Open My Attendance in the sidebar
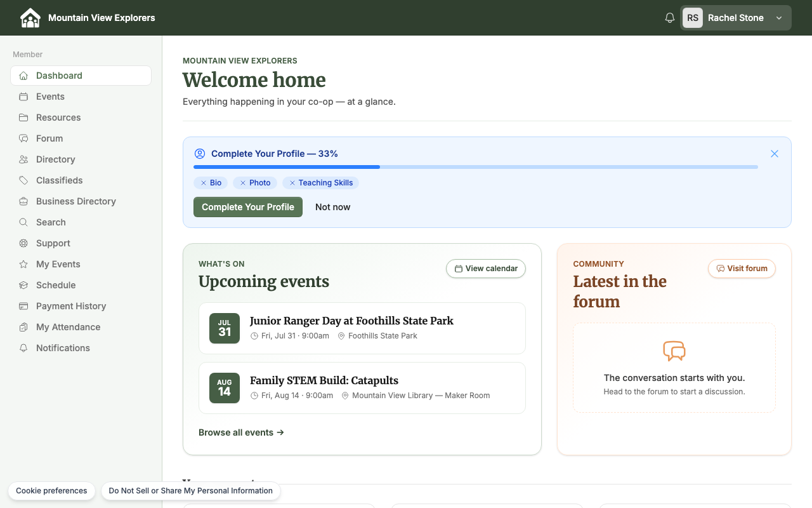This screenshot has width=812, height=508. coord(81,327)
